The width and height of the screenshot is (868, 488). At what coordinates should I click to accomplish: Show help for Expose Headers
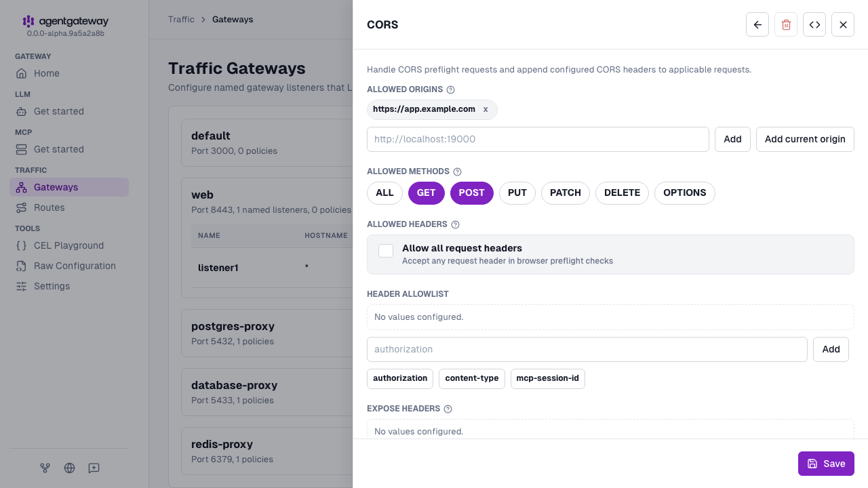pyautogui.click(x=448, y=409)
